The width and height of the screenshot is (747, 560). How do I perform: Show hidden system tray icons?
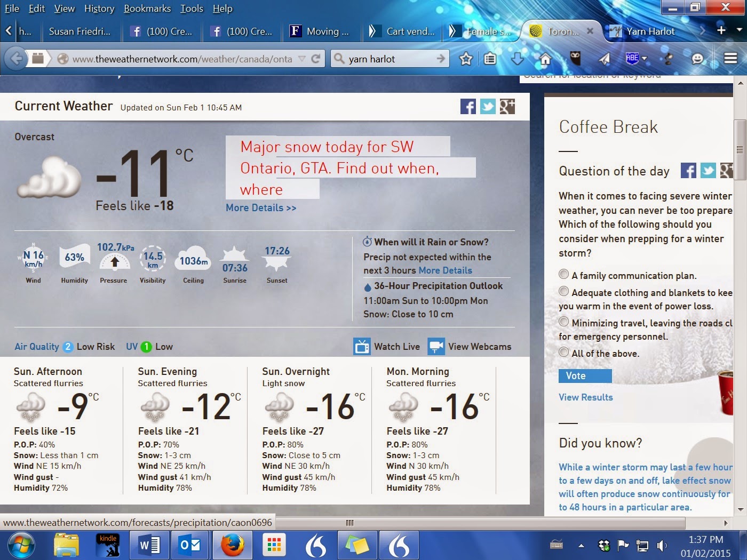pos(581,546)
